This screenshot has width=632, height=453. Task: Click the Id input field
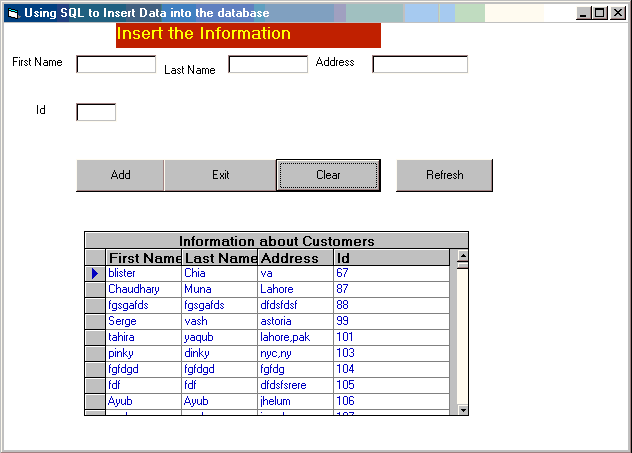coord(96,112)
